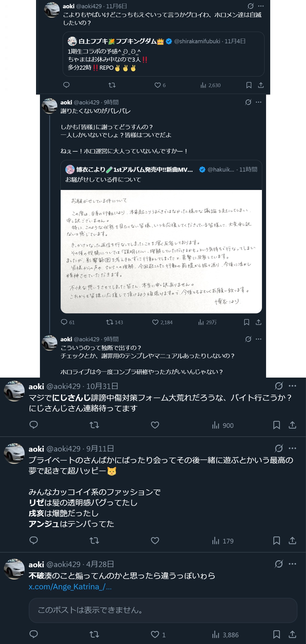
Task: Open the unavailable post box このポストは表示できません
Action: [163, 610]
